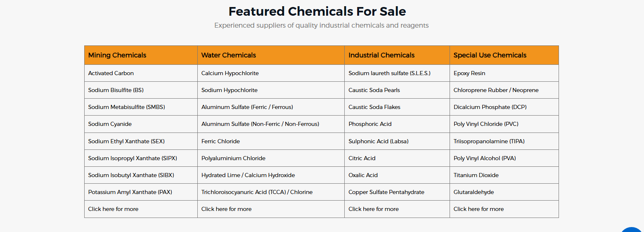The image size is (644, 232).
Task: Select Poly Vinyl Chloride (PVC) entry
Action: click(x=485, y=124)
